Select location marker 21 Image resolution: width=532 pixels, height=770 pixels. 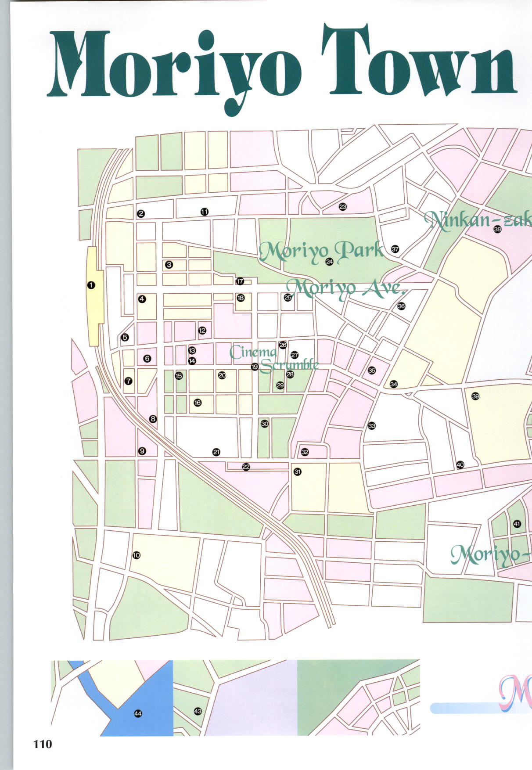(216, 452)
